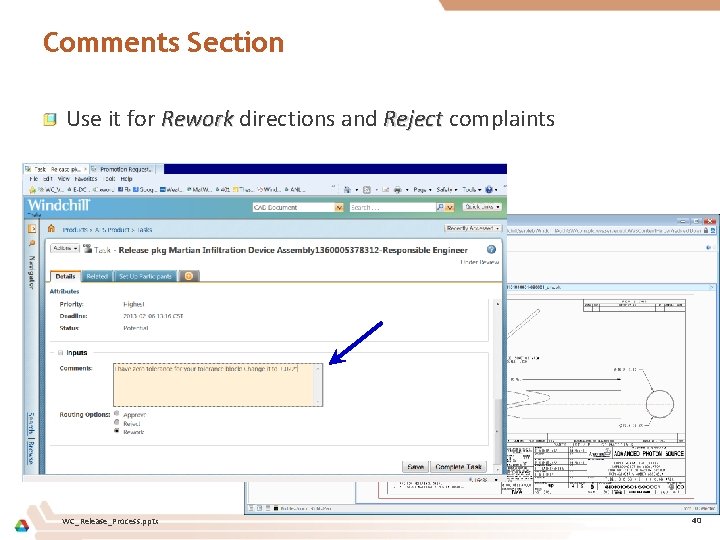
Task: Select the Approve routing option
Action: point(117,413)
